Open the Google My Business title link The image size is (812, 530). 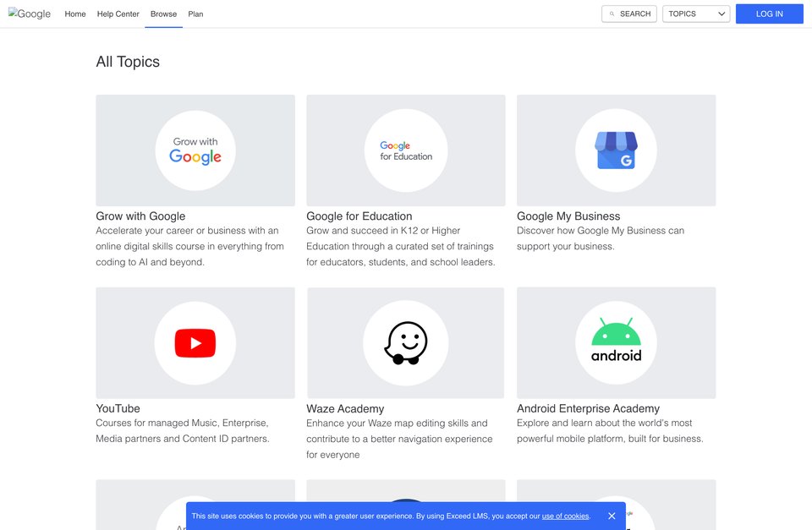click(568, 216)
